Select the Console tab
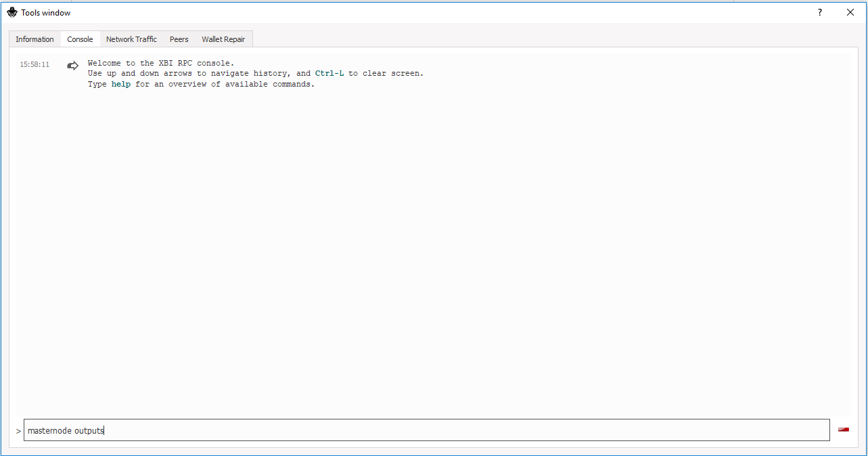Screen dimensions: 868x456 coord(80,39)
